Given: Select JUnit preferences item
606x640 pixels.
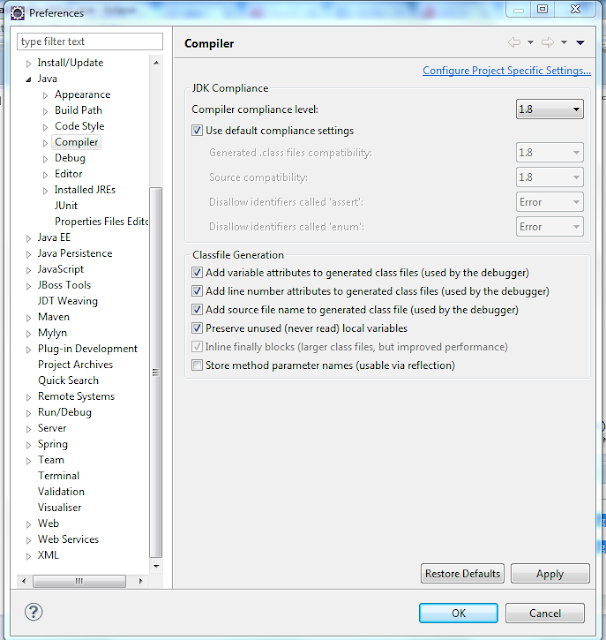Looking at the screenshot, I should [x=66, y=206].
